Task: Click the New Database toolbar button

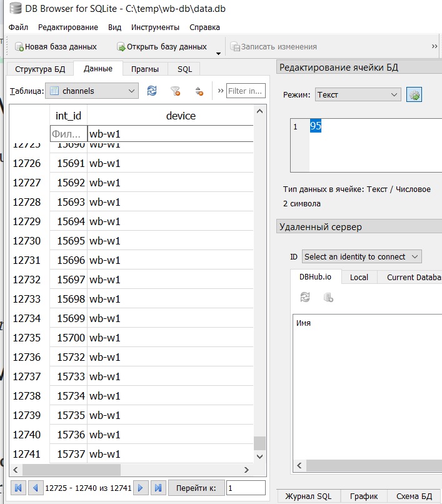Action: 56,47
